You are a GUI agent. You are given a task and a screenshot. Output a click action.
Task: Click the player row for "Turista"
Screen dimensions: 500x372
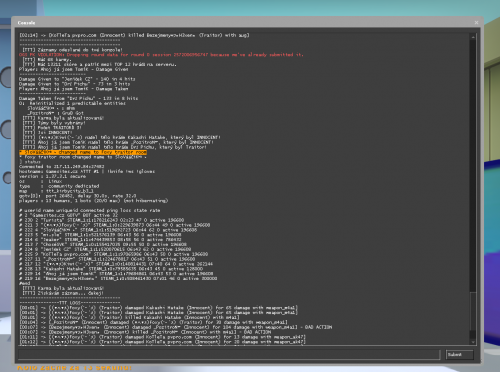pyautogui.click(x=102, y=220)
